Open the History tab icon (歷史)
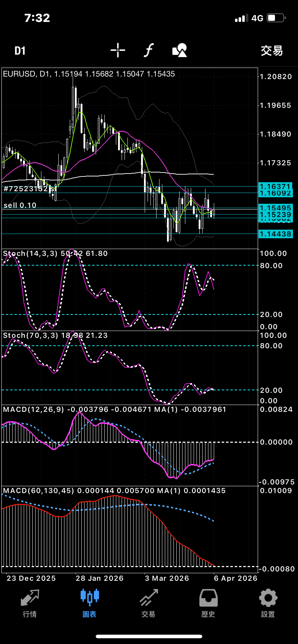 pyautogui.click(x=208, y=604)
